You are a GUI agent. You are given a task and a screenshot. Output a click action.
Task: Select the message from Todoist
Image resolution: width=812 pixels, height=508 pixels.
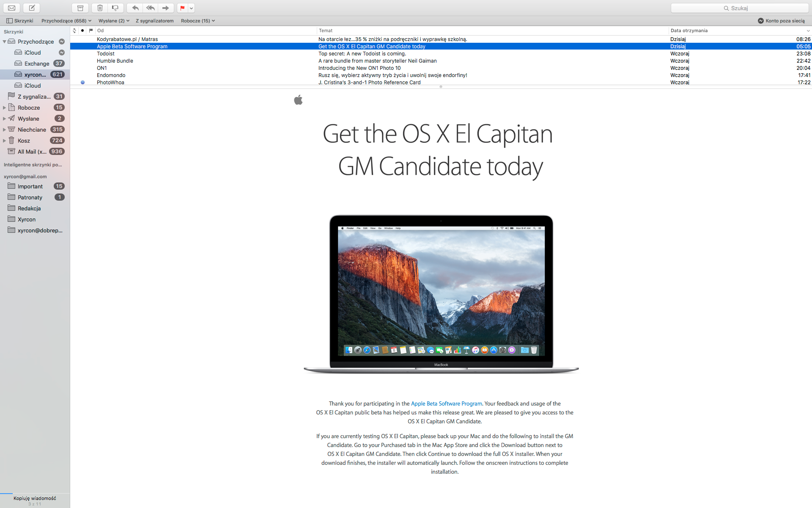coord(441,54)
